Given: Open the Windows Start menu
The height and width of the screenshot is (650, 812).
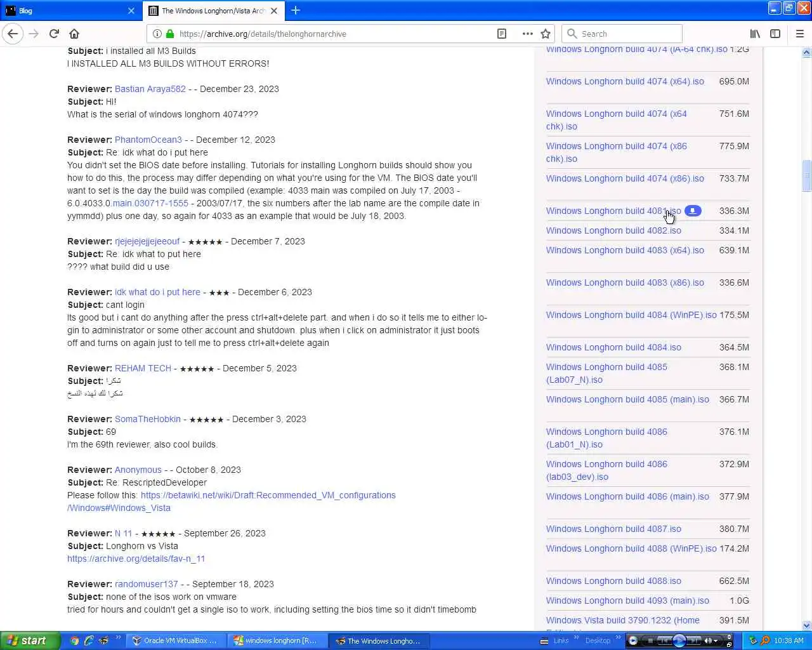Looking at the screenshot, I should [x=30, y=640].
